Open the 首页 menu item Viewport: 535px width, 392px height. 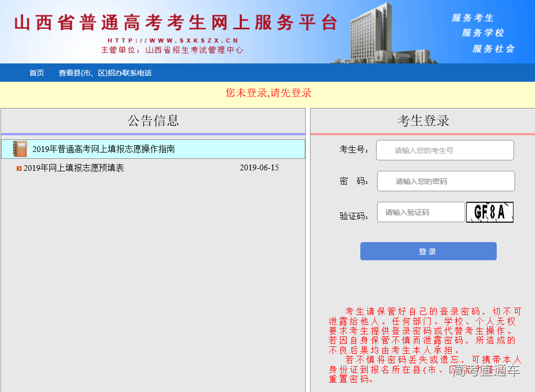click(x=36, y=73)
